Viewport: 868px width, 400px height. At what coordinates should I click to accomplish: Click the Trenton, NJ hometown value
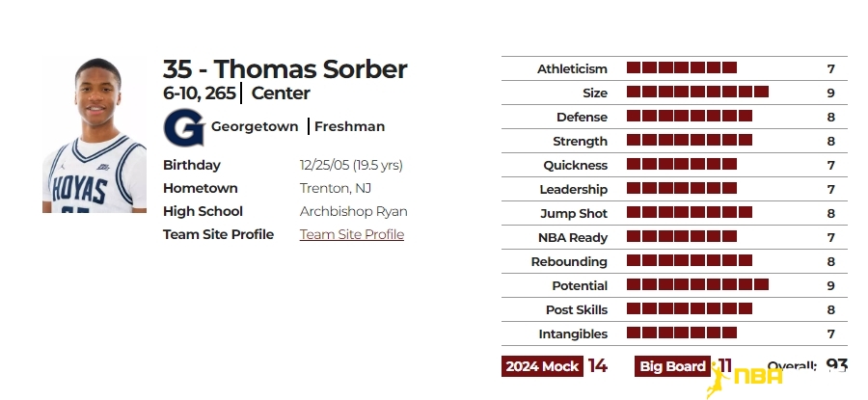(x=336, y=189)
